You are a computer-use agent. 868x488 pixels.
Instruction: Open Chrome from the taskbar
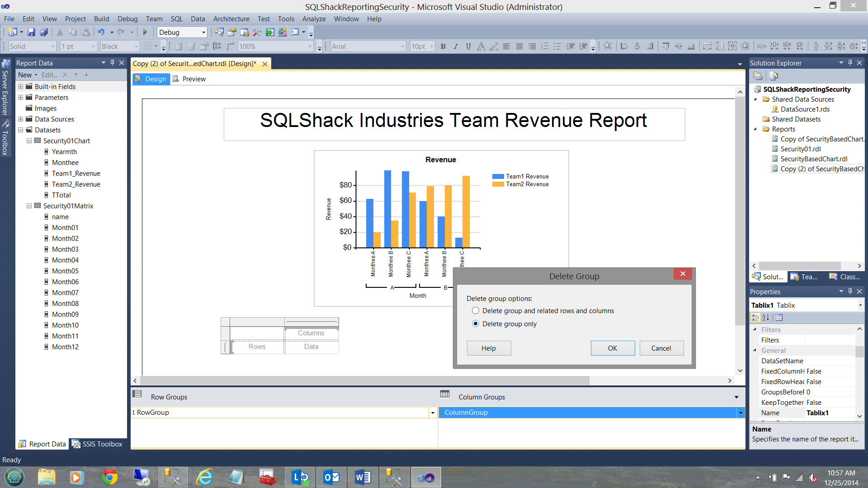(109, 477)
